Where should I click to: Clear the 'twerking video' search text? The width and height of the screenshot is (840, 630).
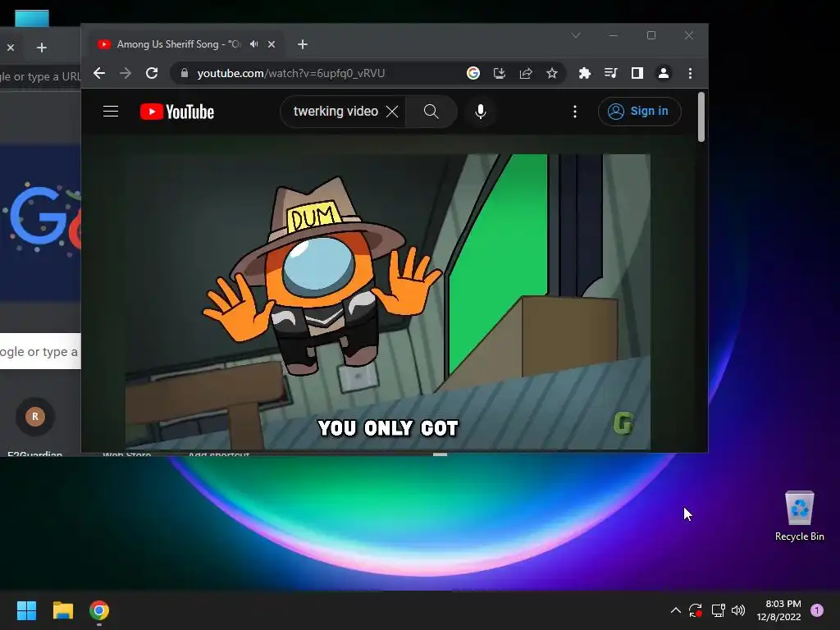pos(392,112)
